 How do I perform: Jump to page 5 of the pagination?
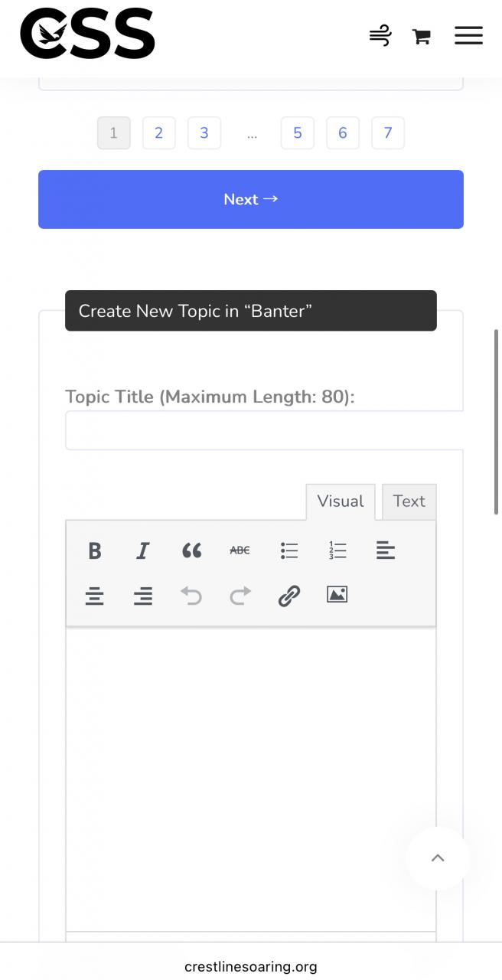click(x=298, y=133)
